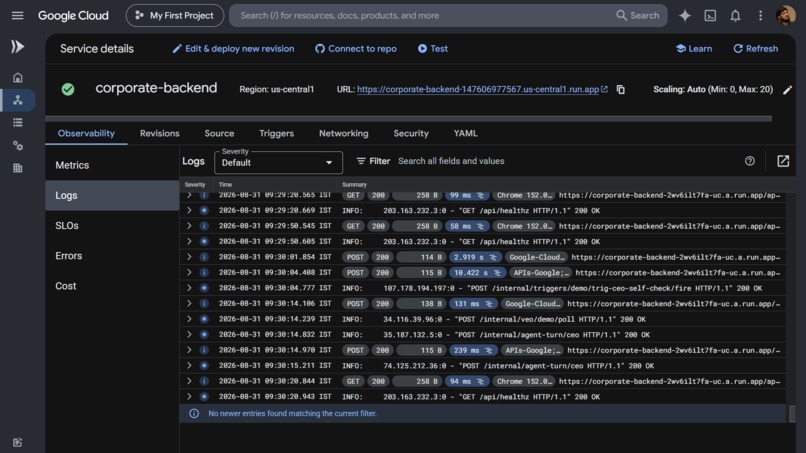Click the horizontal scrollbar below service header
The image size is (806, 453).
point(409,119)
